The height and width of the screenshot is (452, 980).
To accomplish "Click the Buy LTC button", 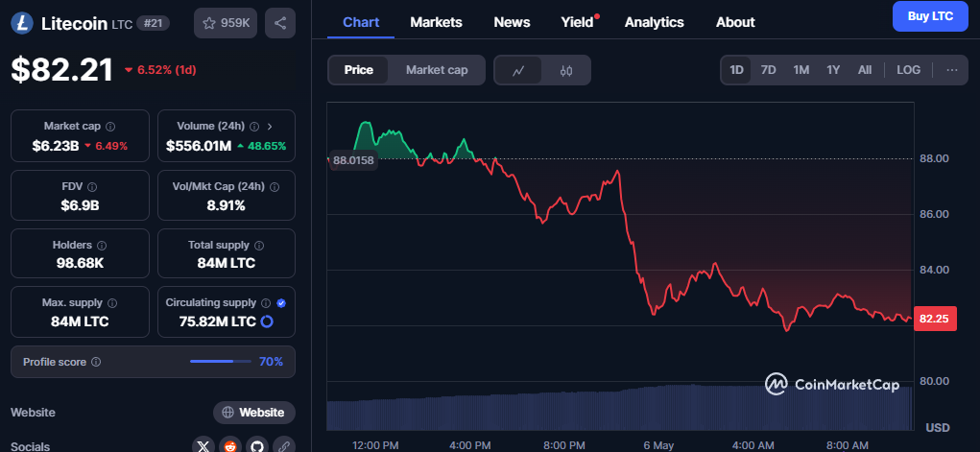I will (x=930, y=16).
